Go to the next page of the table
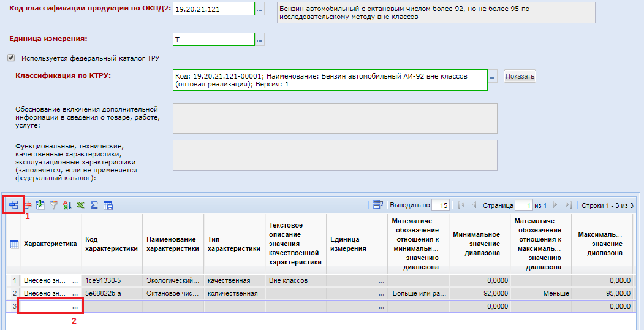The width and height of the screenshot is (644, 330). [556, 205]
